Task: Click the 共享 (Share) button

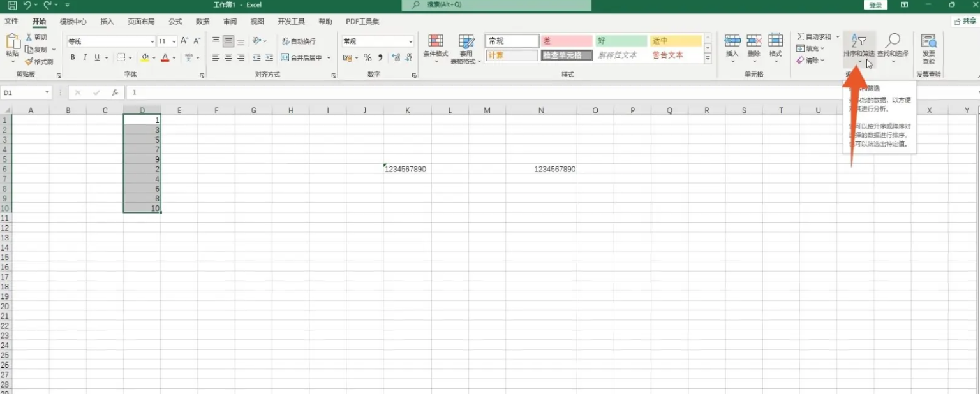Action: (965, 22)
